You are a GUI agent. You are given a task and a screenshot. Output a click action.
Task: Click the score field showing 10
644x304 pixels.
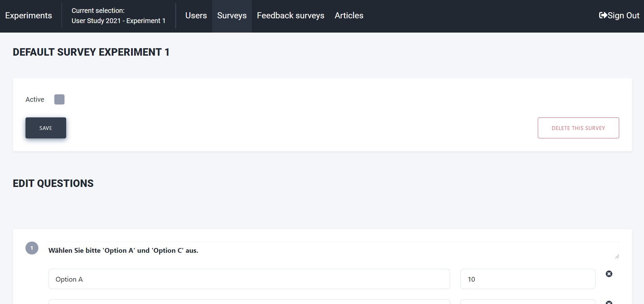[x=528, y=279]
